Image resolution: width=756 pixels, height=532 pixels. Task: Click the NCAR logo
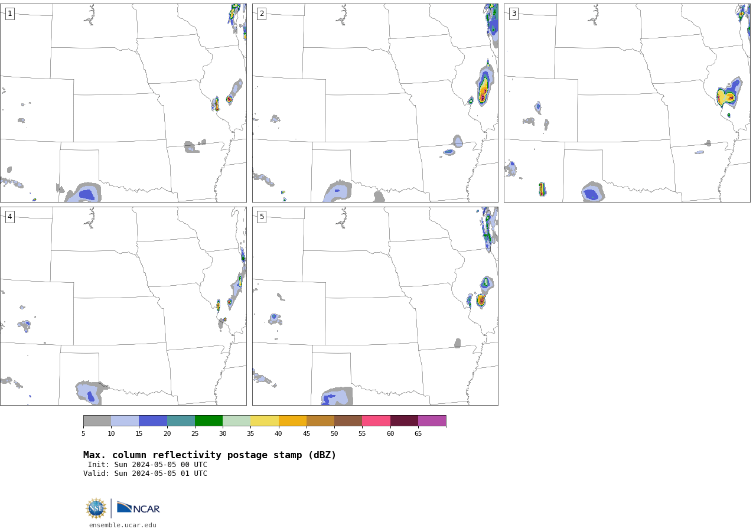tap(138, 508)
